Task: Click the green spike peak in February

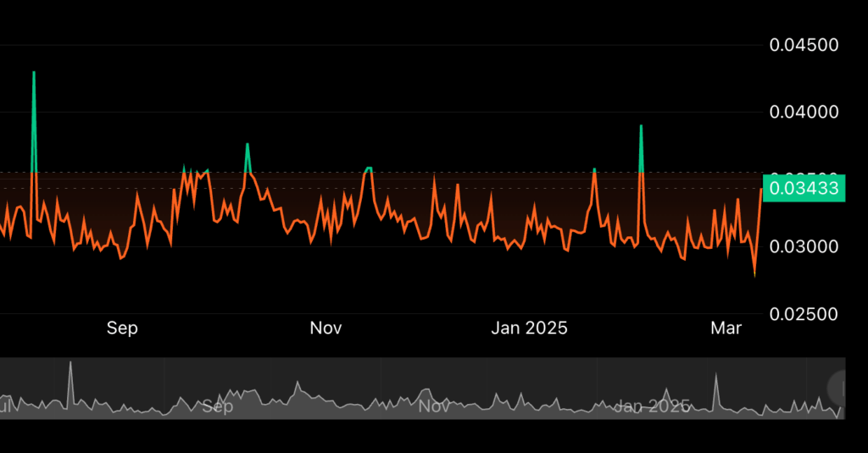Action: click(x=641, y=126)
